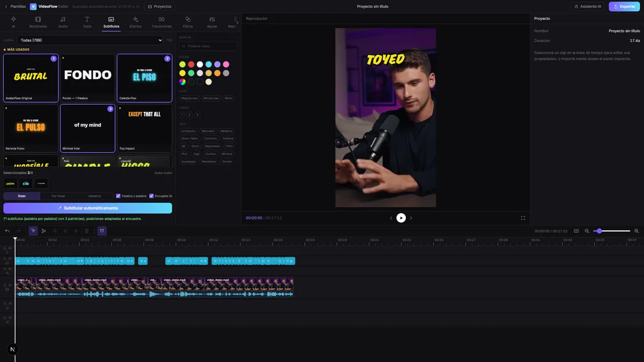The image size is (644, 362).
Task: Select the Por frase mode
Action: click(58, 196)
